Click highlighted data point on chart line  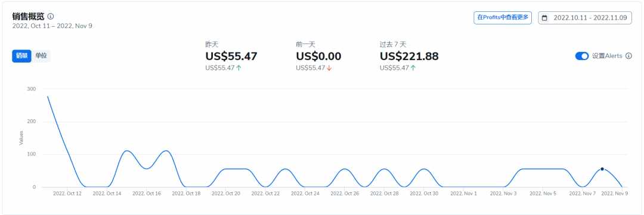602,169
